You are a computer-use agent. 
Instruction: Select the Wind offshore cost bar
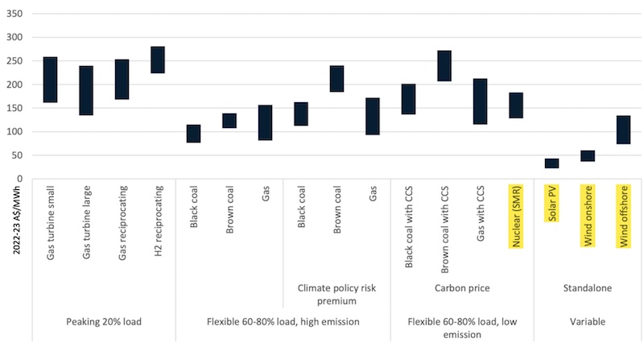[623, 130]
